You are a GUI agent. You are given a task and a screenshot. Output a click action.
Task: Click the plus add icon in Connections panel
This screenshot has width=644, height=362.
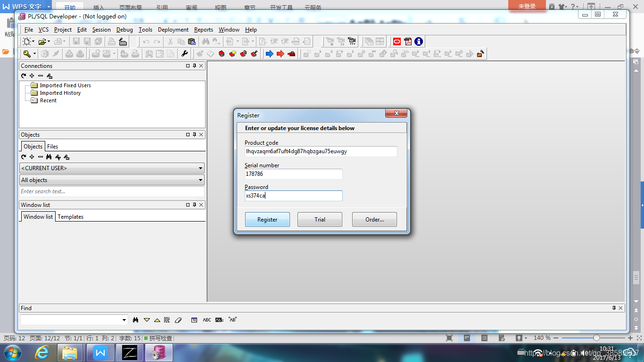(32, 76)
